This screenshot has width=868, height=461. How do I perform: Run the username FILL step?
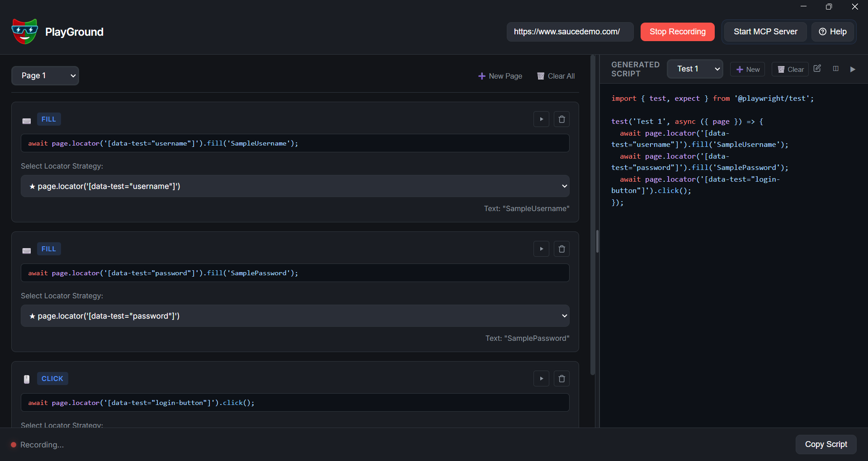[541, 119]
